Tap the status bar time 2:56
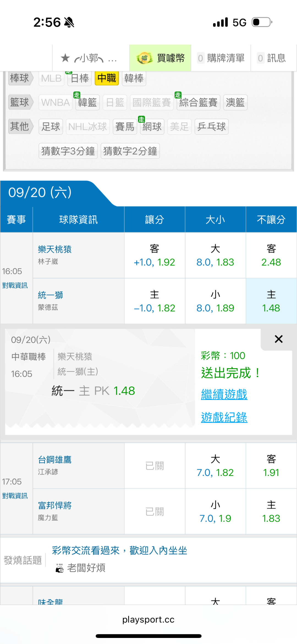 [47, 22]
